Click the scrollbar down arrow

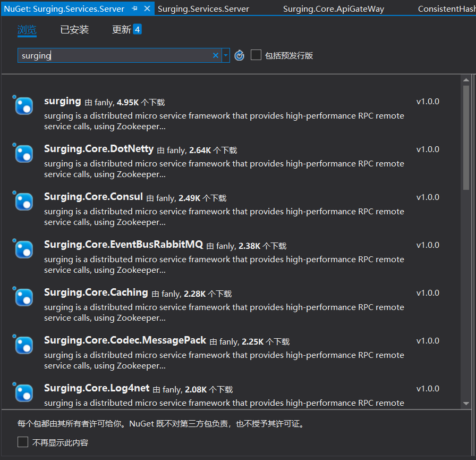tap(466, 404)
